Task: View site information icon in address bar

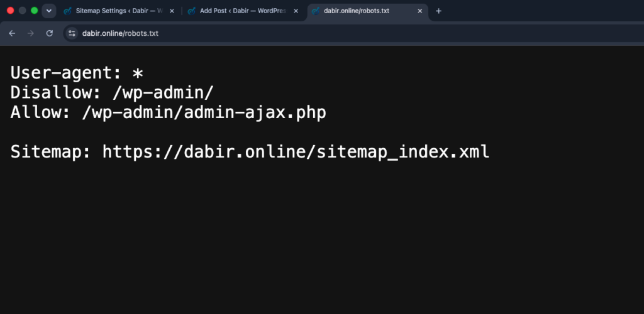Action: click(72, 33)
